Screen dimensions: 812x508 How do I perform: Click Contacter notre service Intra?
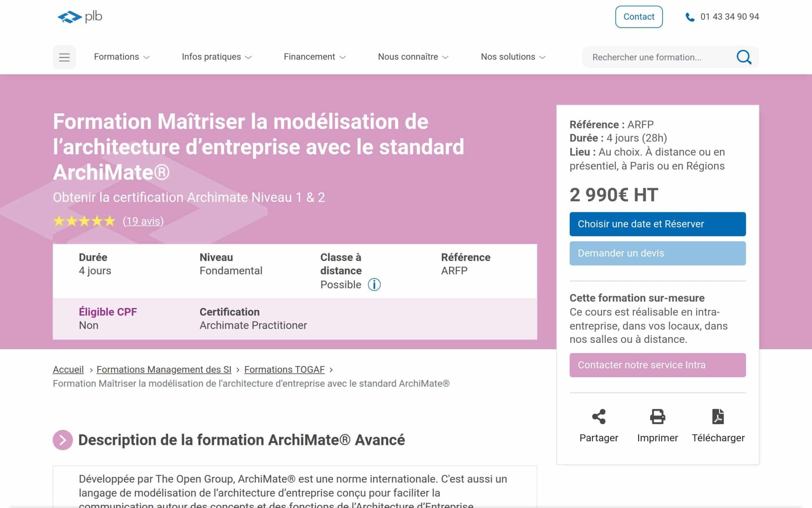pyautogui.click(x=657, y=365)
